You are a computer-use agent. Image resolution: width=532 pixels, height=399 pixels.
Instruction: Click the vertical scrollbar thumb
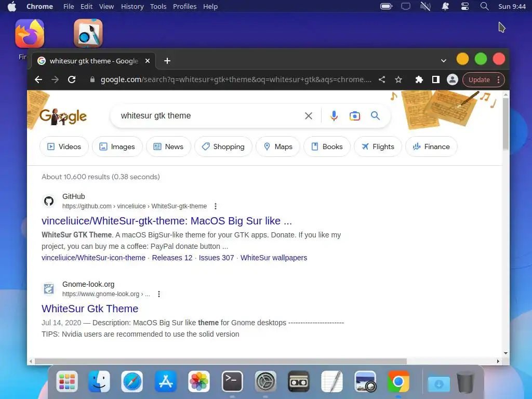point(506,124)
